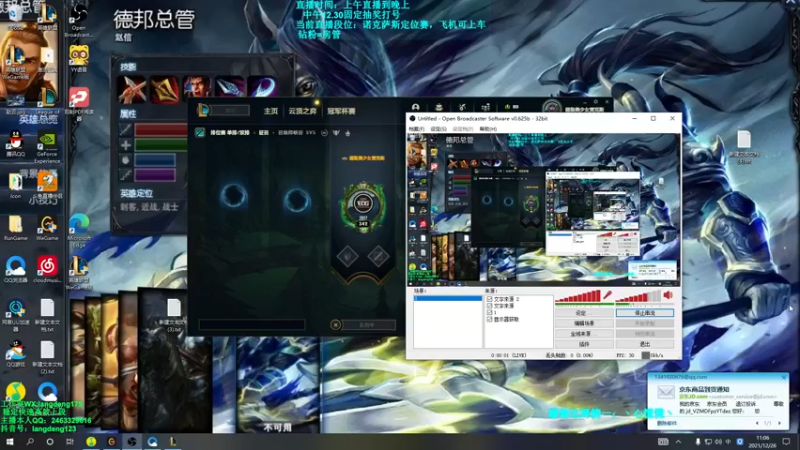Click 停止串流 button in OBS
Image resolution: width=800 pixels, height=450 pixels.
644,313
